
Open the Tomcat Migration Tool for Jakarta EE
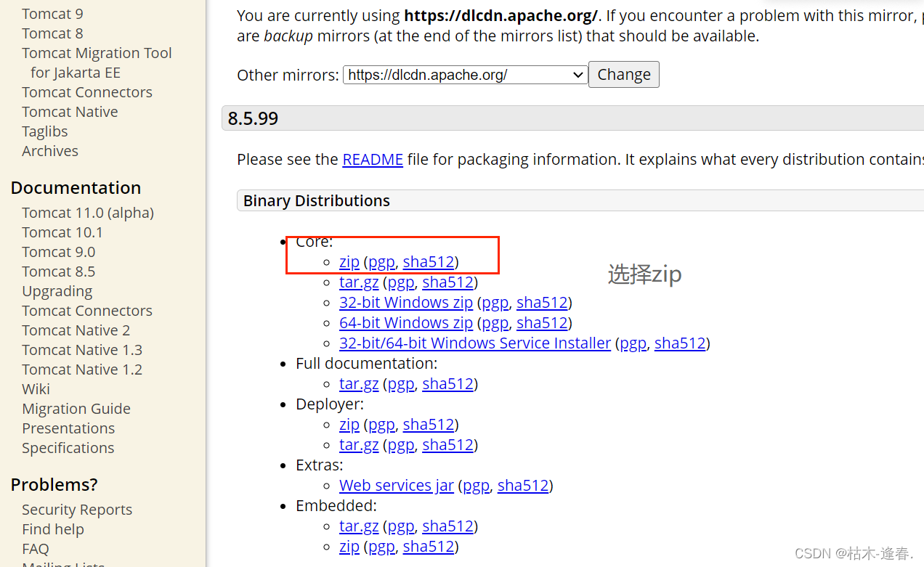[96, 62]
